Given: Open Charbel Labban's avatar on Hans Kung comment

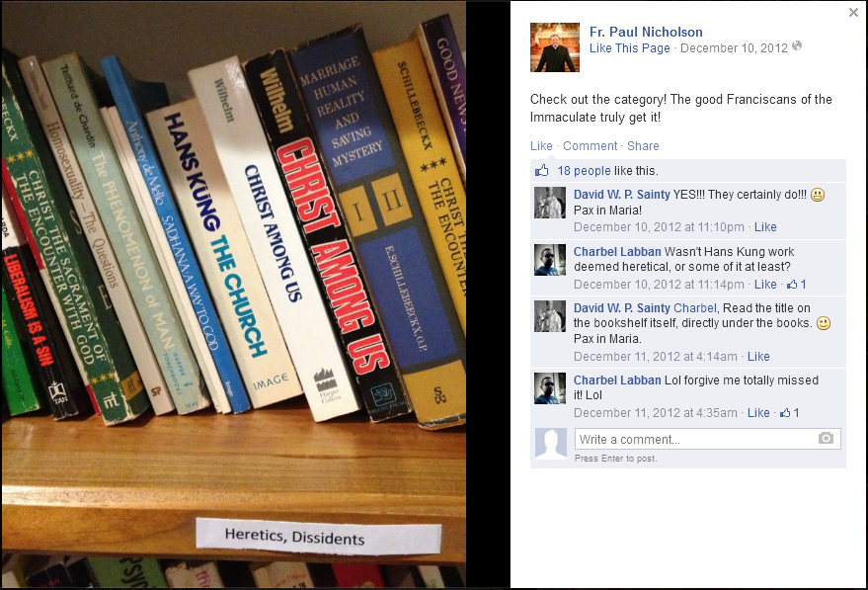Looking at the screenshot, I should tap(550, 260).
